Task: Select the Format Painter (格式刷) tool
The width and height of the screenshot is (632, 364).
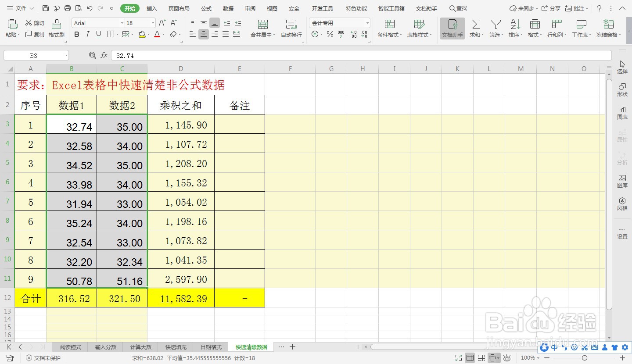Action: coord(57,29)
